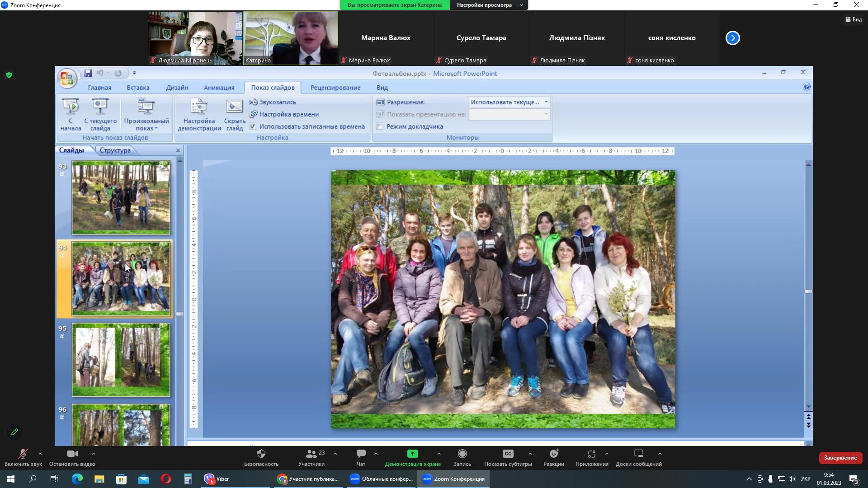Expand the arrow next to Stop Video

[94, 454]
